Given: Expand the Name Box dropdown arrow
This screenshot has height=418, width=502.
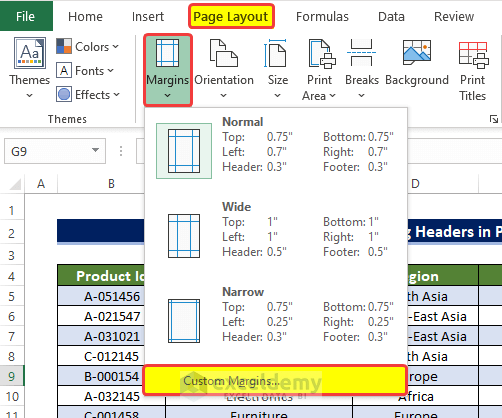Looking at the screenshot, I should pos(96,150).
